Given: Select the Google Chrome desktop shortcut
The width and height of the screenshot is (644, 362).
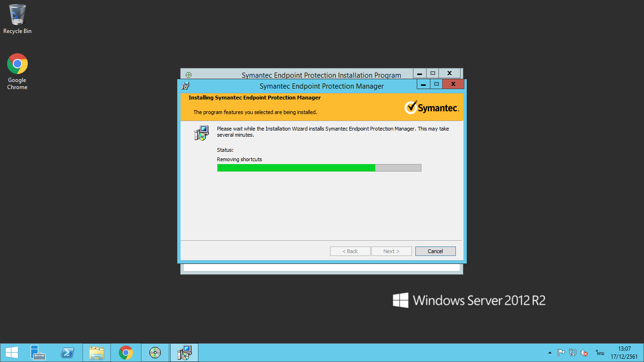Looking at the screenshot, I should [17, 71].
